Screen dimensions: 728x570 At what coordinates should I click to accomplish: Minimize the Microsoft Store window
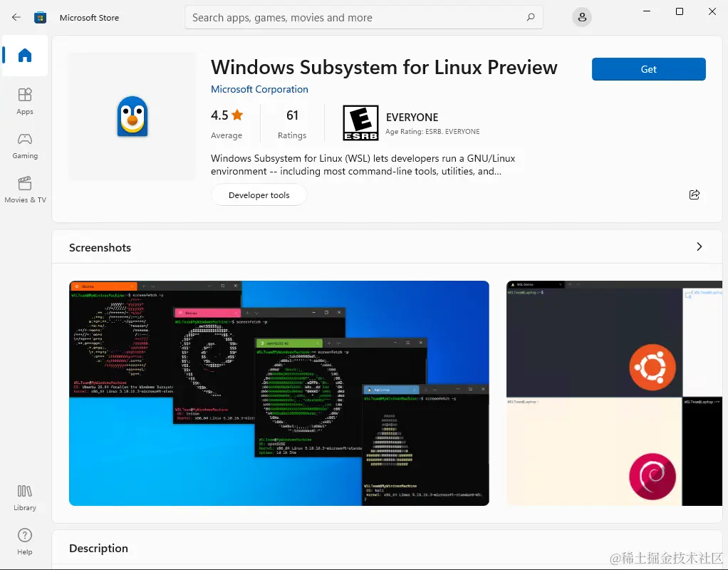[647, 11]
